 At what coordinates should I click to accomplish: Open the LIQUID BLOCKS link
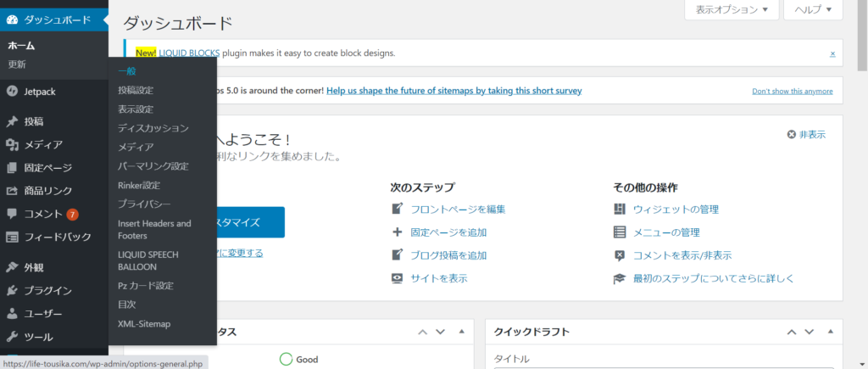tap(189, 53)
